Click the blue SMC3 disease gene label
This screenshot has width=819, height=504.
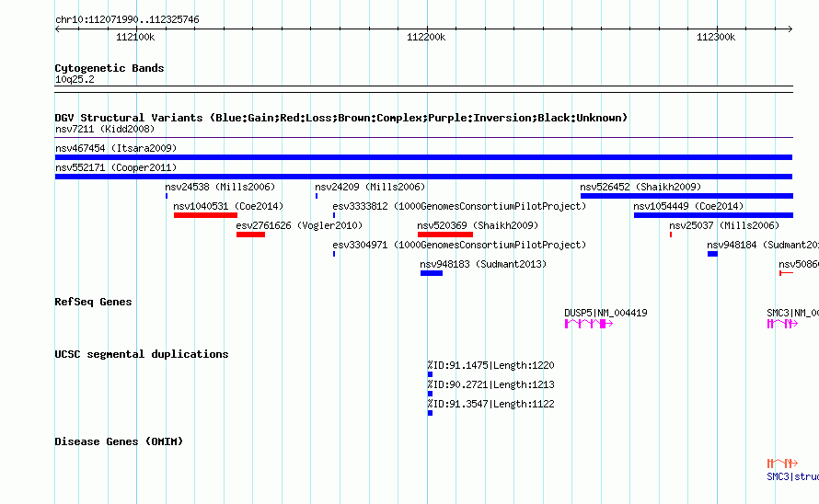coord(793,476)
